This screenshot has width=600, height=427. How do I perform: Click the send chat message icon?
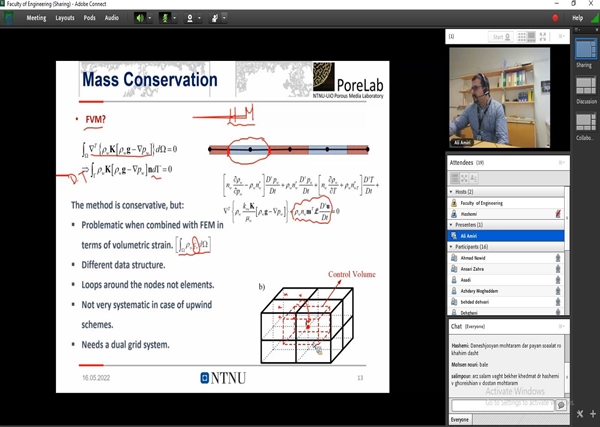561,405
